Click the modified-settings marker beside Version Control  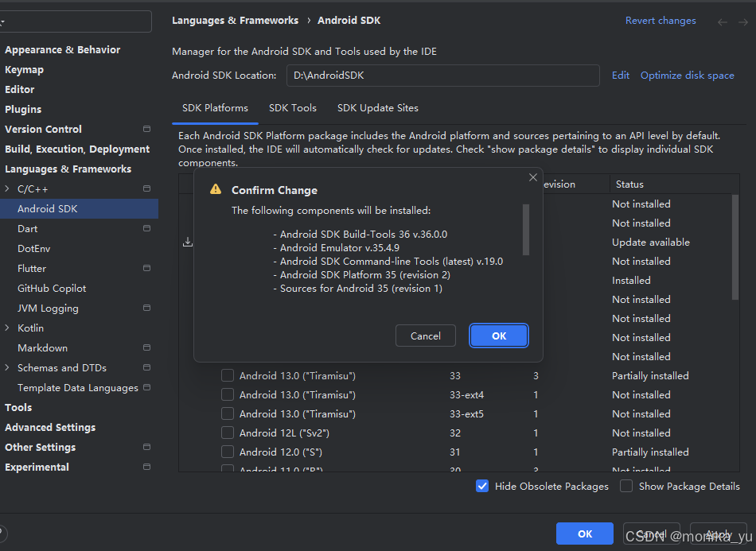146,129
